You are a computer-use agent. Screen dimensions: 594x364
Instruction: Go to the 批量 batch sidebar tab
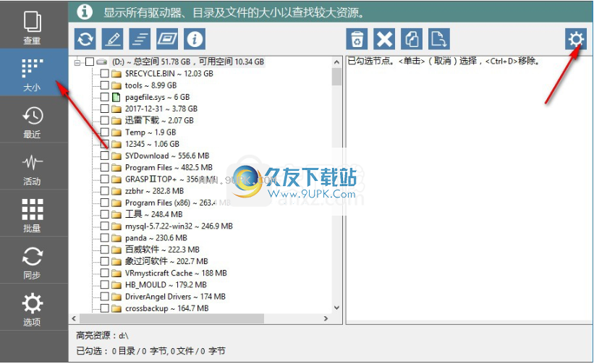pyautogui.click(x=33, y=213)
